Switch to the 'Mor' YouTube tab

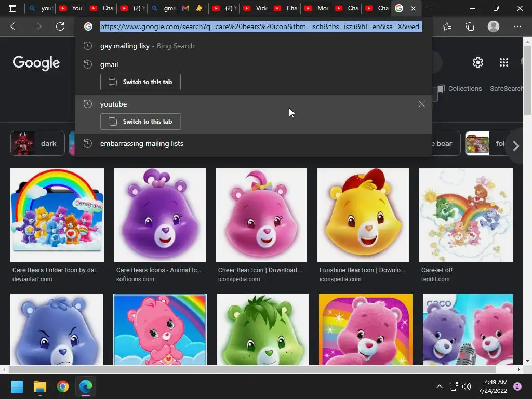coord(316,8)
